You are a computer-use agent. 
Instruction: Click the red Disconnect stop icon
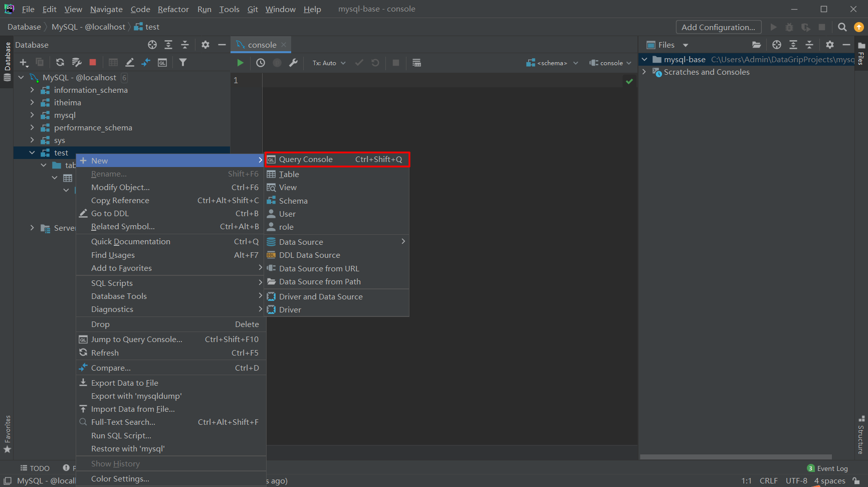[93, 63]
